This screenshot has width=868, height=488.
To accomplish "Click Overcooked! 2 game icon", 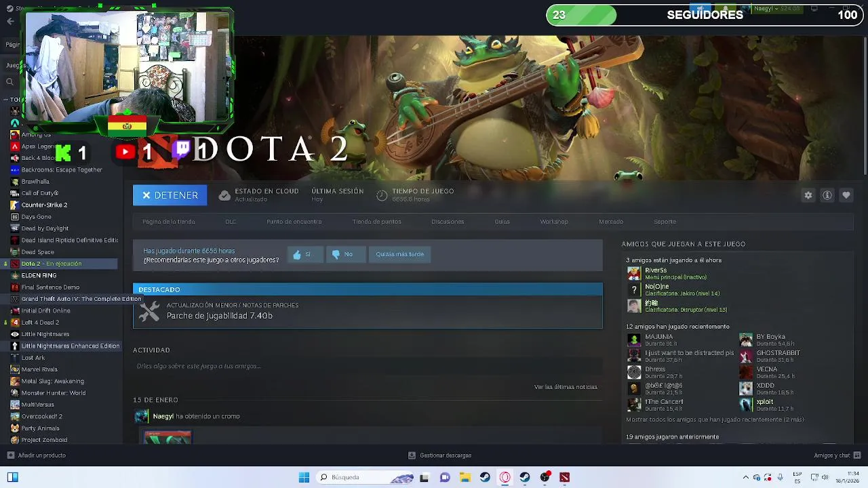I will tap(15, 416).
